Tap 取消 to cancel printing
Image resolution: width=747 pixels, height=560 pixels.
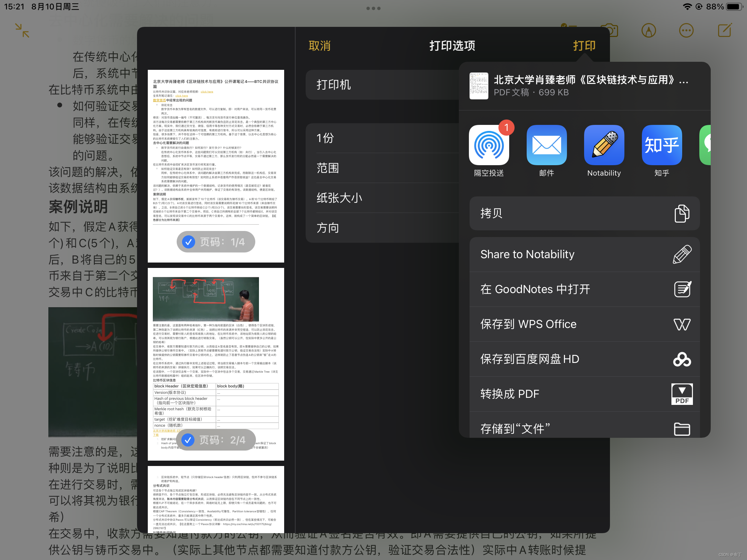pyautogui.click(x=319, y=45)
